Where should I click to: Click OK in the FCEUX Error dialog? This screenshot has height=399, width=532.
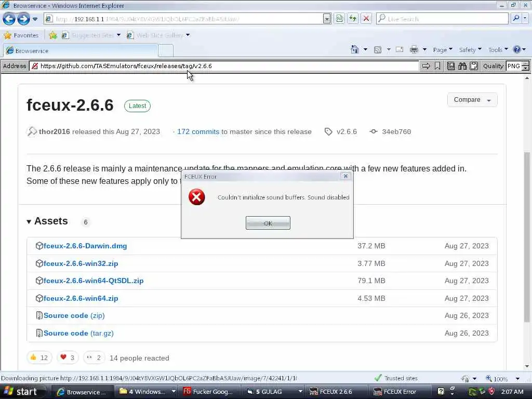tap(268, 223)
